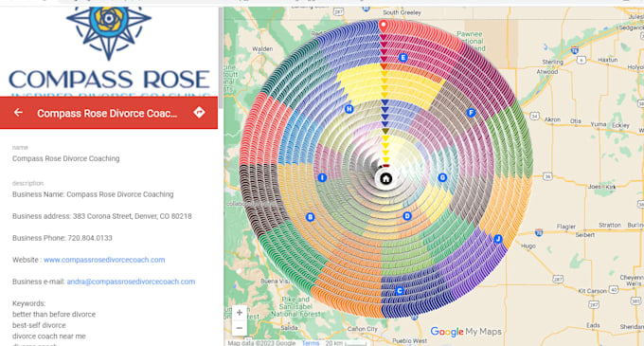Click the andra@compassrosedivorcecoach.com email link
The image size is (644, 346).
pyautogui.click(x=131, y=282)
